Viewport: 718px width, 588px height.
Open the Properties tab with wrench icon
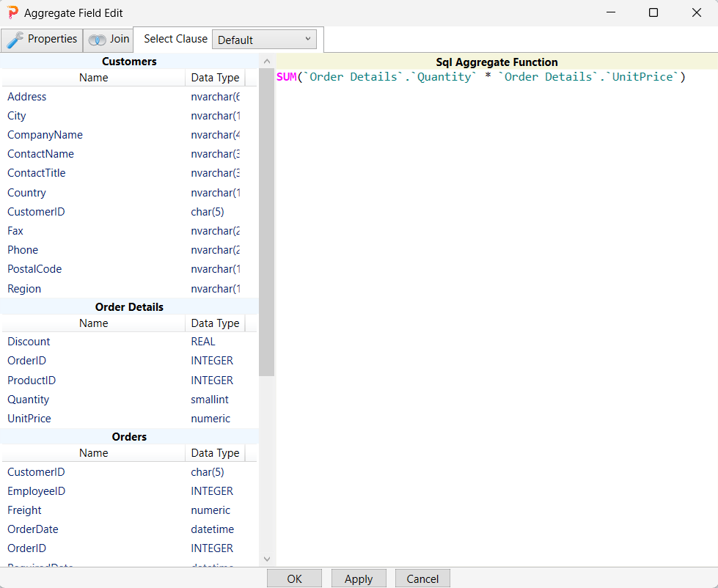coord(42,40)
